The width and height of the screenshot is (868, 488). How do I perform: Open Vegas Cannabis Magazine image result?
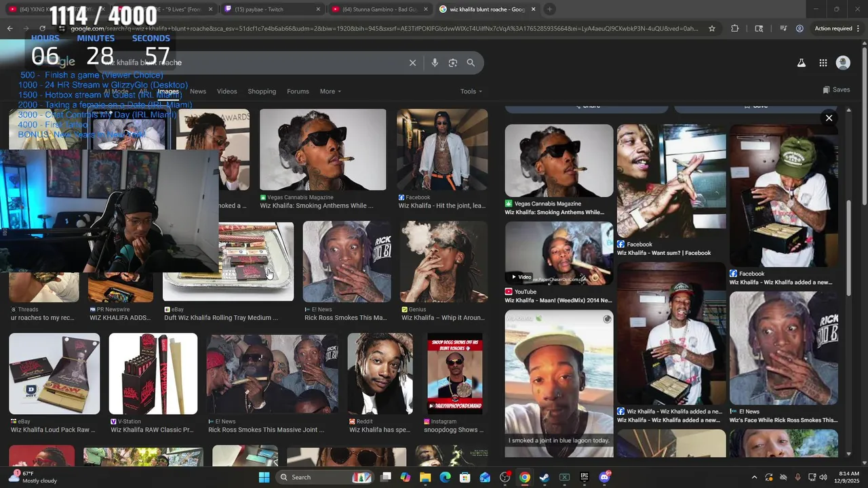click(323, 150)
